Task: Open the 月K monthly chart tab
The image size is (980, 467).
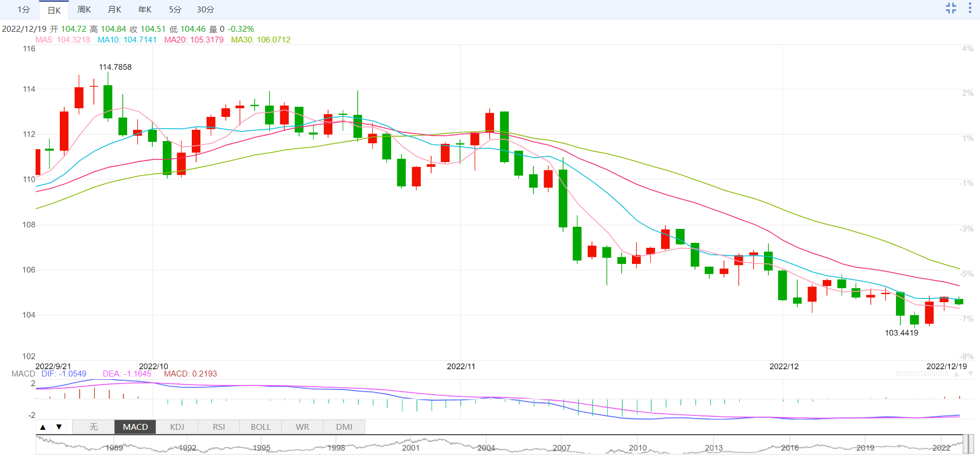Action: click(x=114, y=10)
